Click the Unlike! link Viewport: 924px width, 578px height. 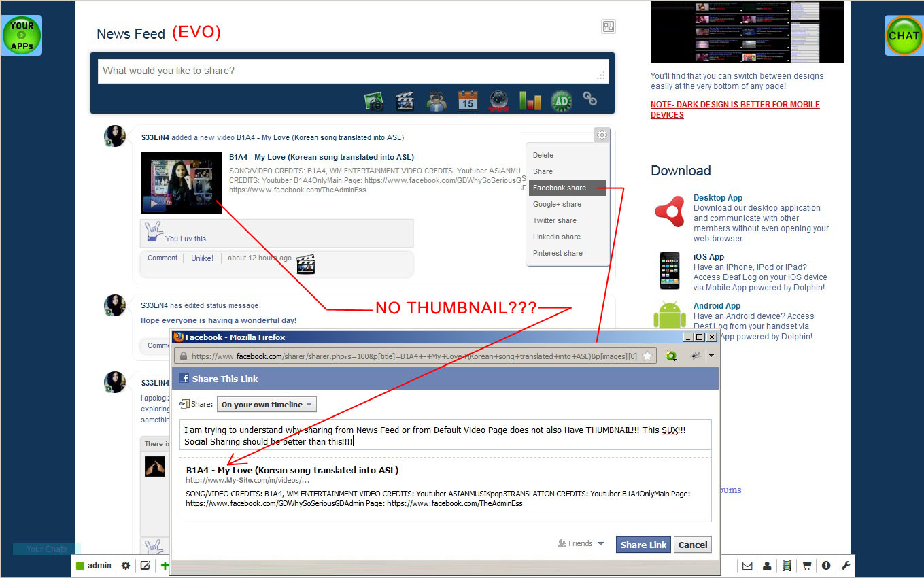click(x=202, y=258)
